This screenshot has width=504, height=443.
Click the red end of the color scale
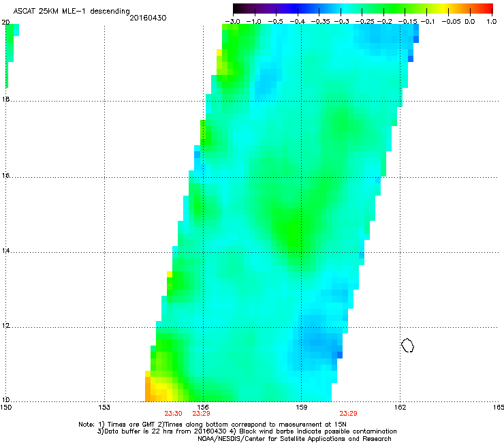pos(486,9)
